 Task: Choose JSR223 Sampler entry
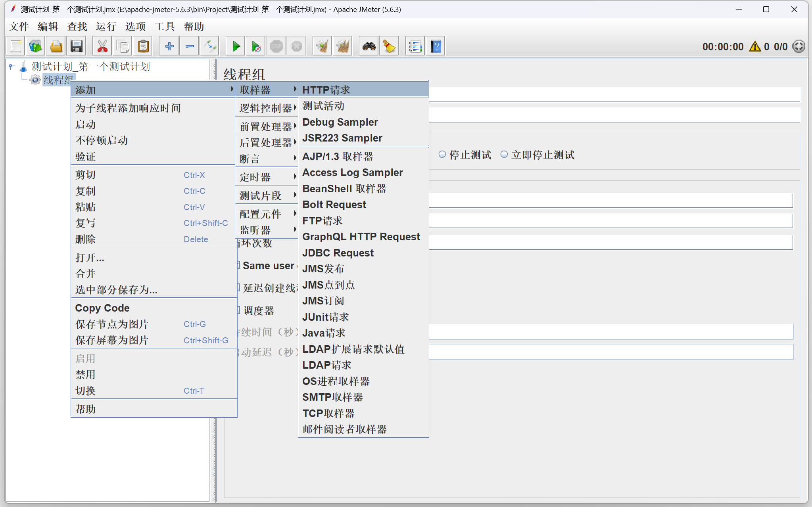tap(363, 138)
